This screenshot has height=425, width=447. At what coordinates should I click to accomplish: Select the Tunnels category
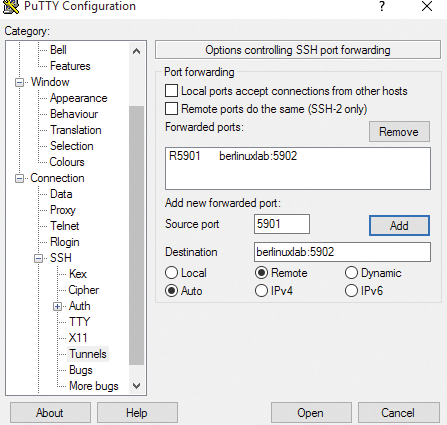[88, 354]
